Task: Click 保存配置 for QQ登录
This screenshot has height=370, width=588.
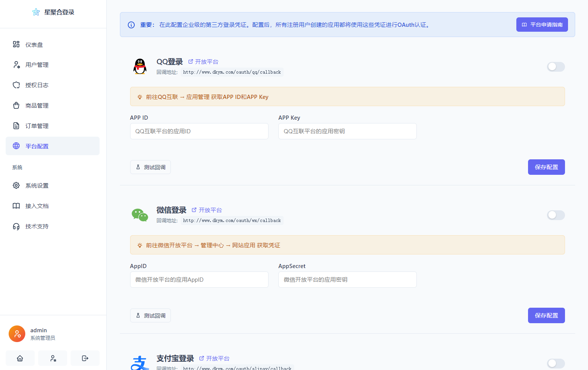Action: click(546, 167)
